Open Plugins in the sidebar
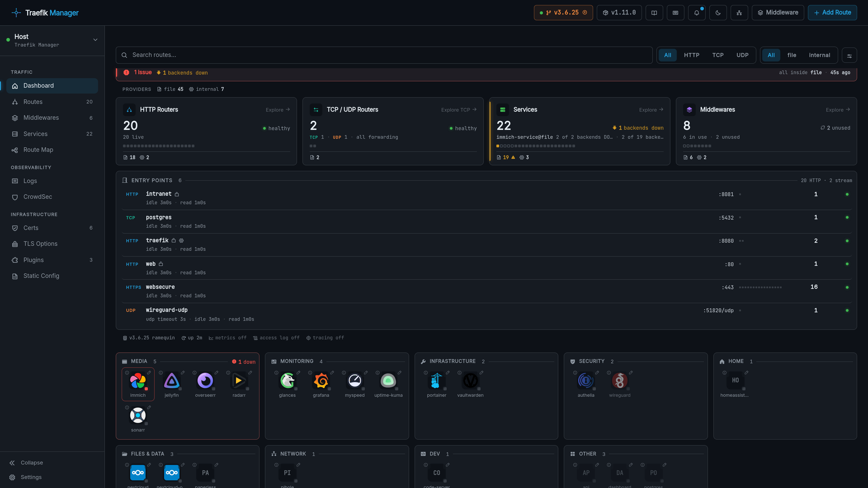The image size is (868, 488). click(x=52, y=260)
